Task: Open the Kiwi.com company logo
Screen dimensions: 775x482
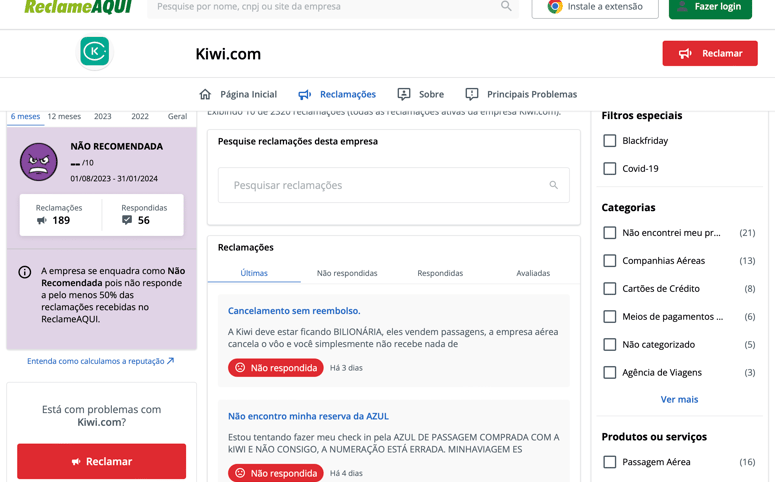Action: [95, 51]
